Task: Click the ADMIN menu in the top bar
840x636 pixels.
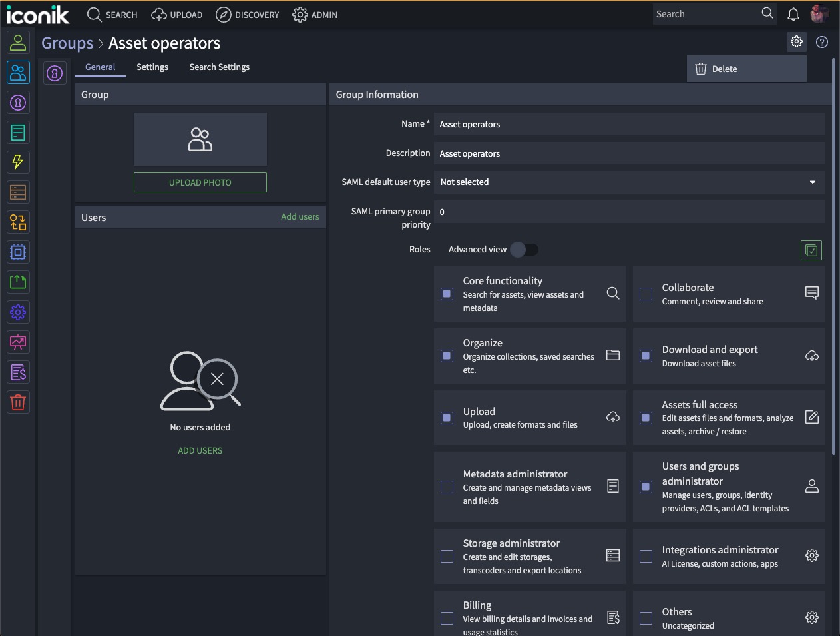Action: coord(315,14)
